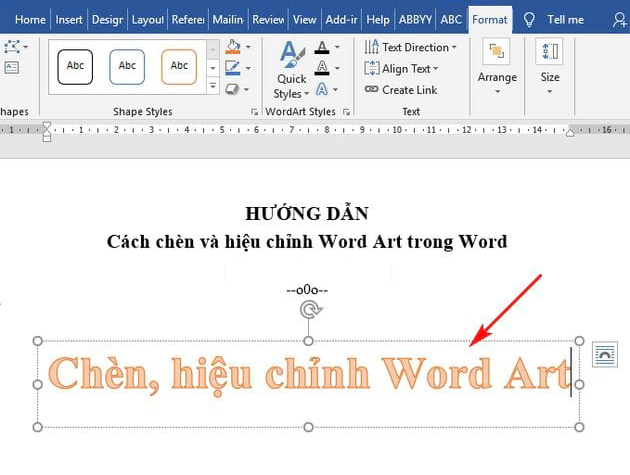Open the Text Outline dropdown arrow

click(337, 68)
